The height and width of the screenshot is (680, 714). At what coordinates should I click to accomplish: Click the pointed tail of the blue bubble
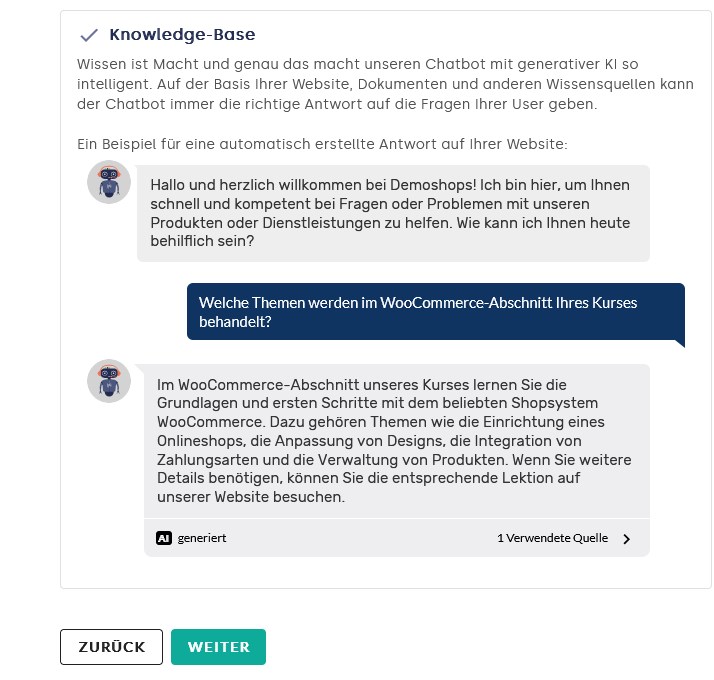(x=679, y=343)
